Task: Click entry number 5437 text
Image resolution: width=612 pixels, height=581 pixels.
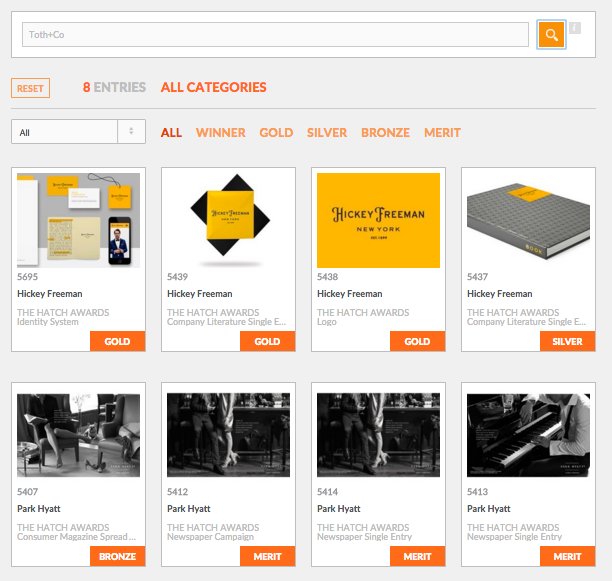Action: [477, 277]
